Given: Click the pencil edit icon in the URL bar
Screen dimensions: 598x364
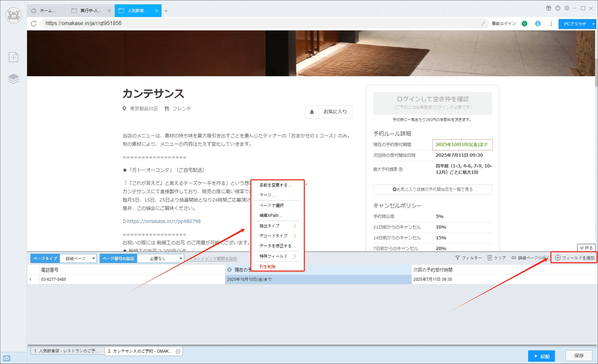Looking at the screenshot, I should [x=483, y=23].
